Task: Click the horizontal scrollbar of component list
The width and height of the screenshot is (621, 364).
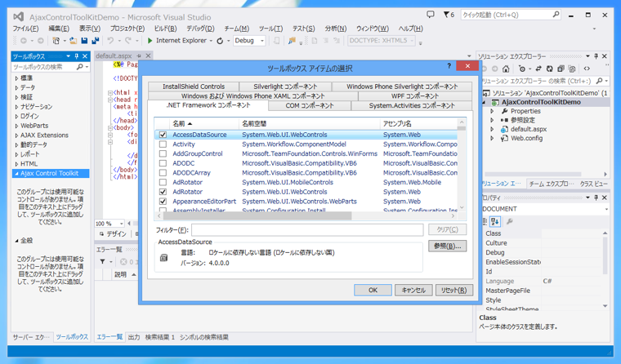Action: [257, 216]
